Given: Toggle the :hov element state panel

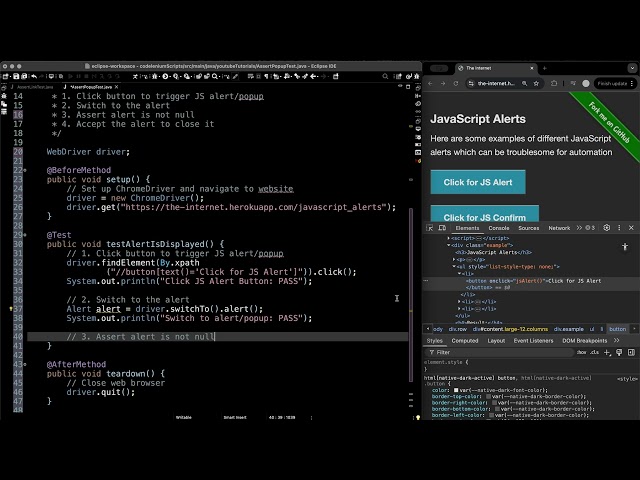Looking at the screenshot, I should pyautogui.click(x=582, y=352).
